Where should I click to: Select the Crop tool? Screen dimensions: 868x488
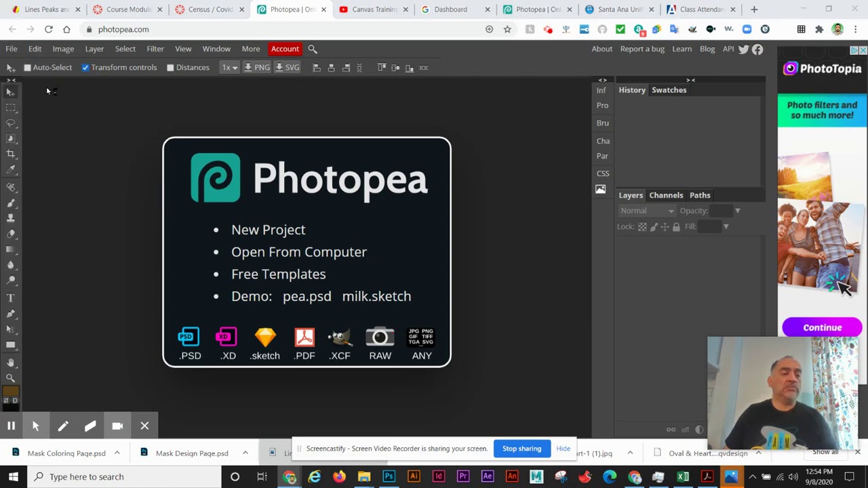10,154
